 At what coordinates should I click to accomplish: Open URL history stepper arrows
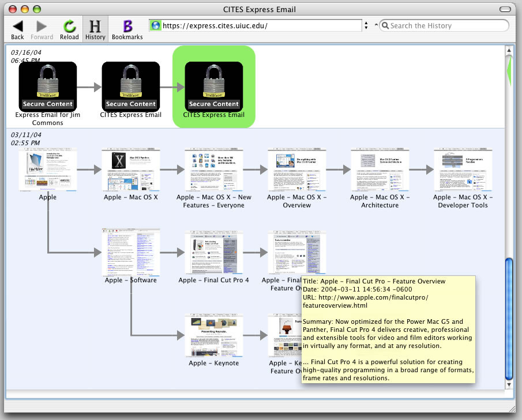(366, 25)
